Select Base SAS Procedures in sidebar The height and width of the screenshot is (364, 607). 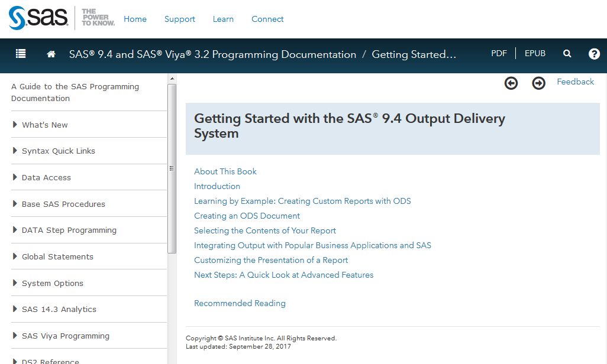(63, 204)
